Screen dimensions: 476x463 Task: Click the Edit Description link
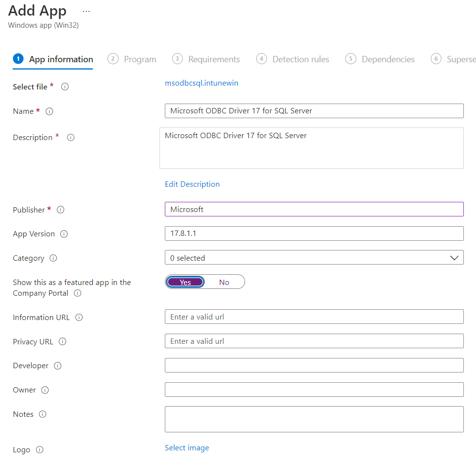[x=192, y=184]
